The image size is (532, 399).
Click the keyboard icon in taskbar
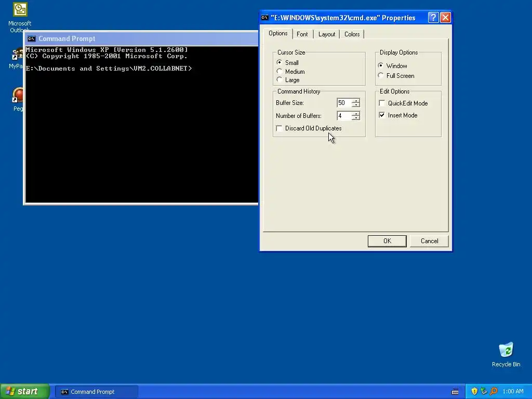coord(455,392)
